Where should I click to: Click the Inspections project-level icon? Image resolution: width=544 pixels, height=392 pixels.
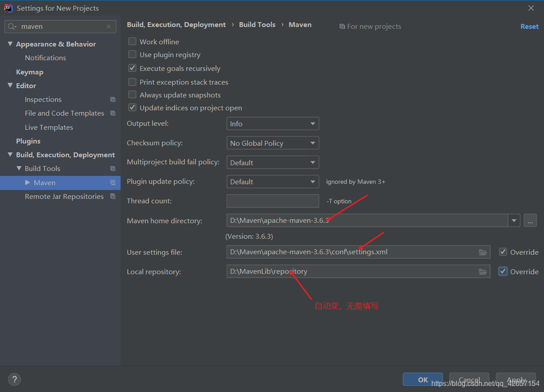tap(113, 100)
